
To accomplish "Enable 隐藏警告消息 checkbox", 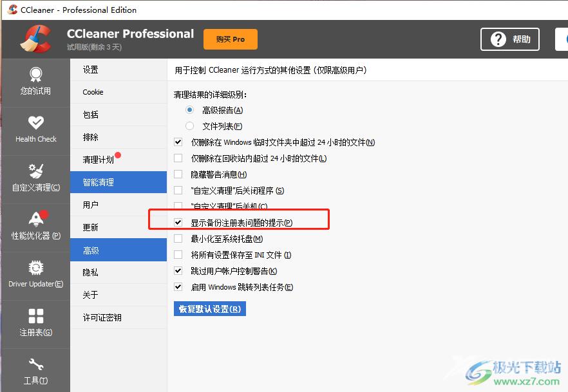I will click(178, 174).
